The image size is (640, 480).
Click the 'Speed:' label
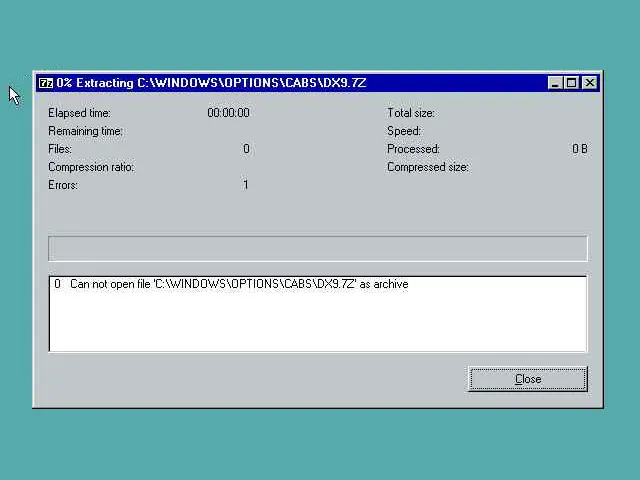pos(404,131)
